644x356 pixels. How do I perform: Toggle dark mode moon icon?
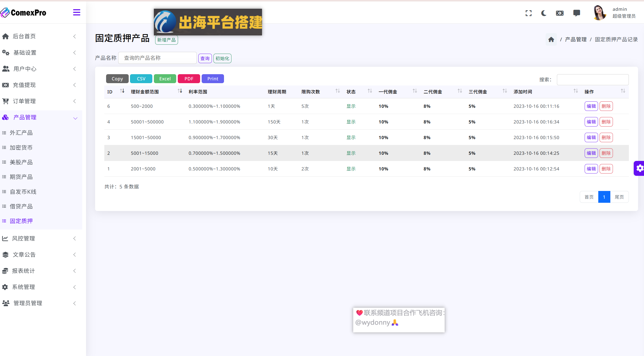coord(544,13)
